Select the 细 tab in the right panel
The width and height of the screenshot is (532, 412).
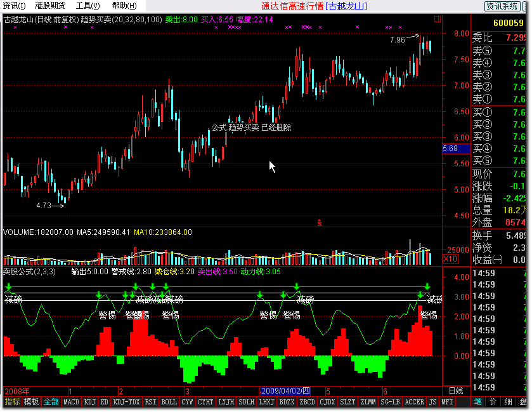coord(508,402)
